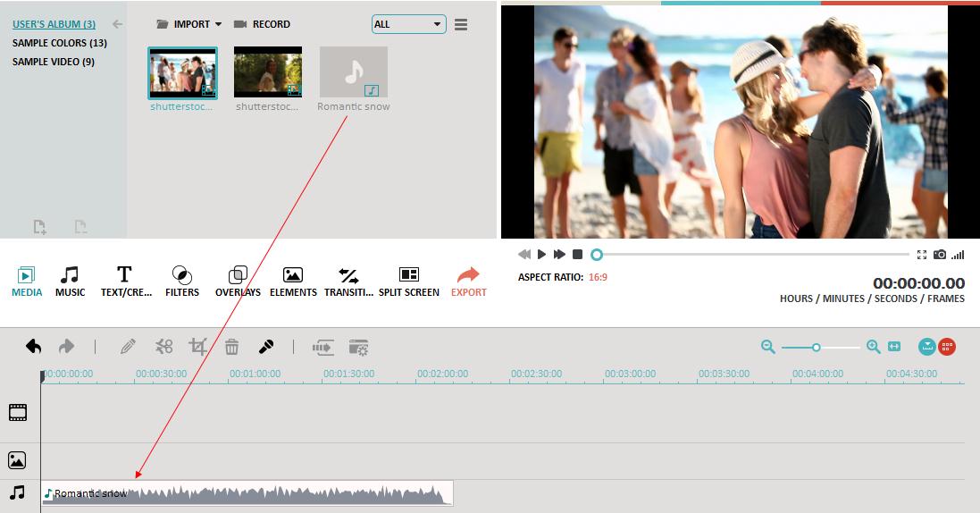Image resolution: width=980 pixels, height=513 pixels.
Task: Click the advanced settings panel icon
Action: click(359, 347)
